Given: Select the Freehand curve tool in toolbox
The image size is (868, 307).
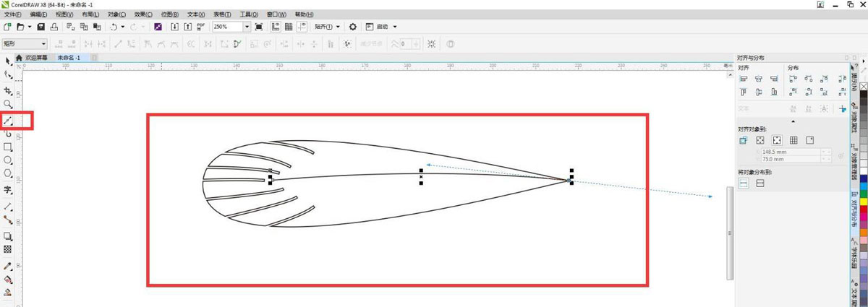Looking at the screenshot, I should pyautogui.click(x=9, y=120).
